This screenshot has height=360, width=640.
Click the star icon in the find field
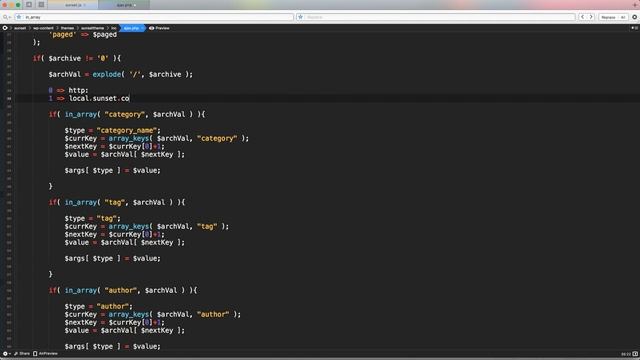(19, 17)
